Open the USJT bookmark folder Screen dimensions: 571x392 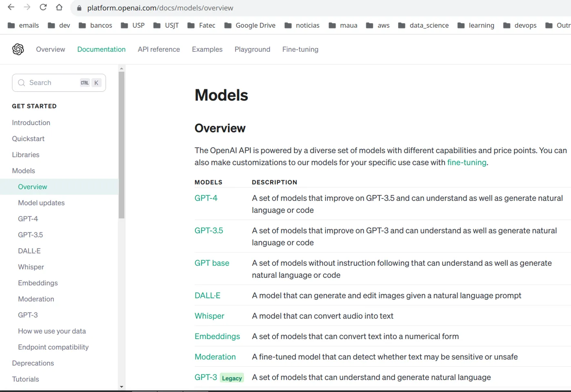click(166, 25)
